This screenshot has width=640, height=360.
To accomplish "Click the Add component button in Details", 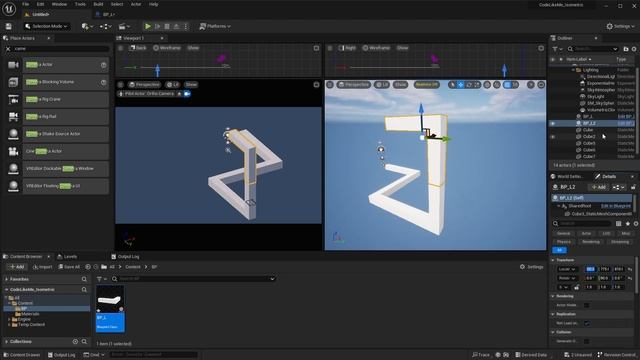I will (598, 187).
